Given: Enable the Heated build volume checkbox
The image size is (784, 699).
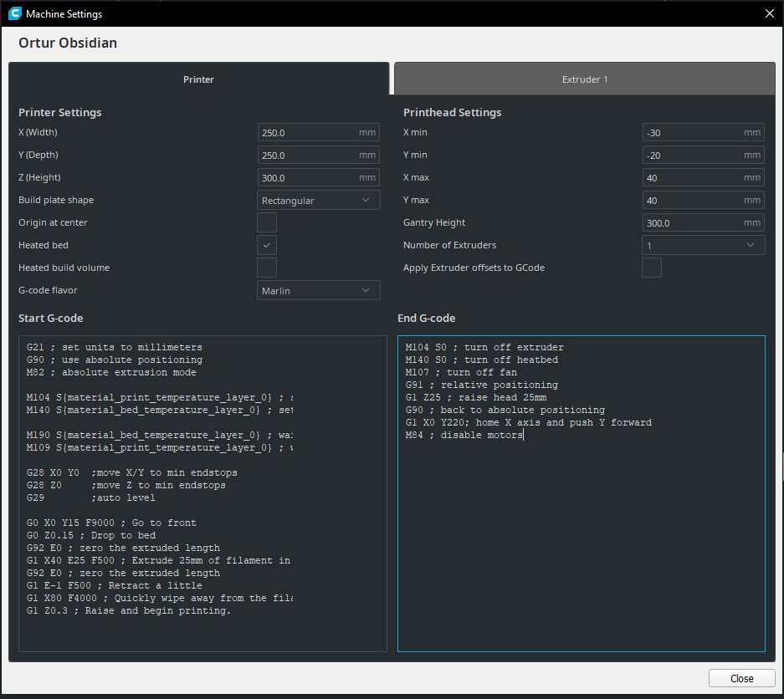Looking at the screenshot, I should point(267,268).
